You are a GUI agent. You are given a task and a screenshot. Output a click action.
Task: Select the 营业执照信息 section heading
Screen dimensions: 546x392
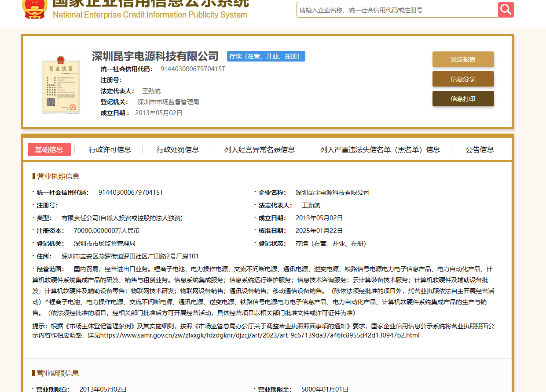click(58, 177)
